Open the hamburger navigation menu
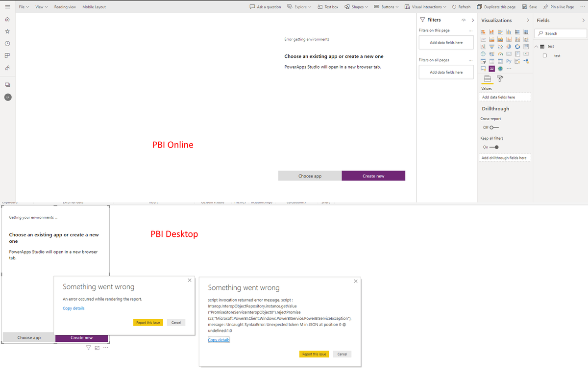The image size is (588, 382). pos(7,7)
